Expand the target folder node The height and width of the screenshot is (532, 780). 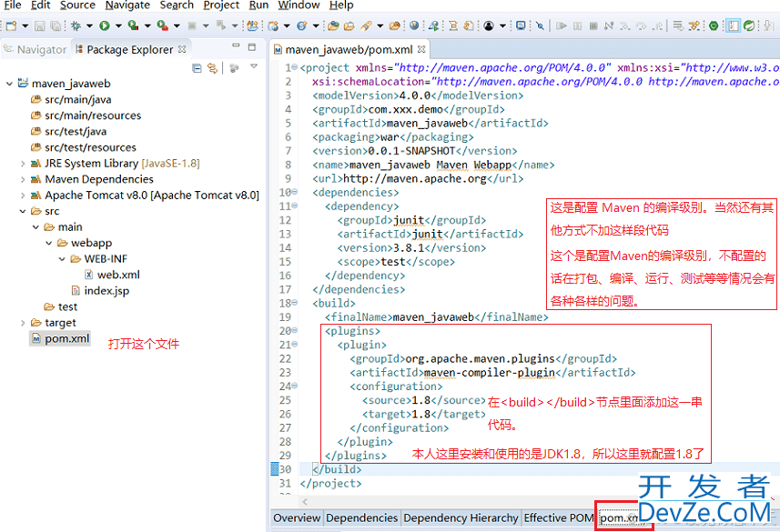pos(23,323)
